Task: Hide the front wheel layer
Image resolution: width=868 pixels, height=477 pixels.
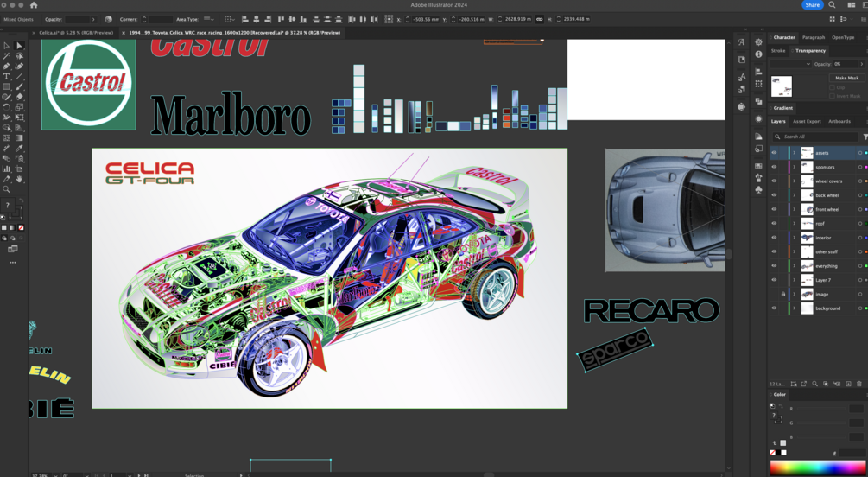Action: tap(774, 209)
